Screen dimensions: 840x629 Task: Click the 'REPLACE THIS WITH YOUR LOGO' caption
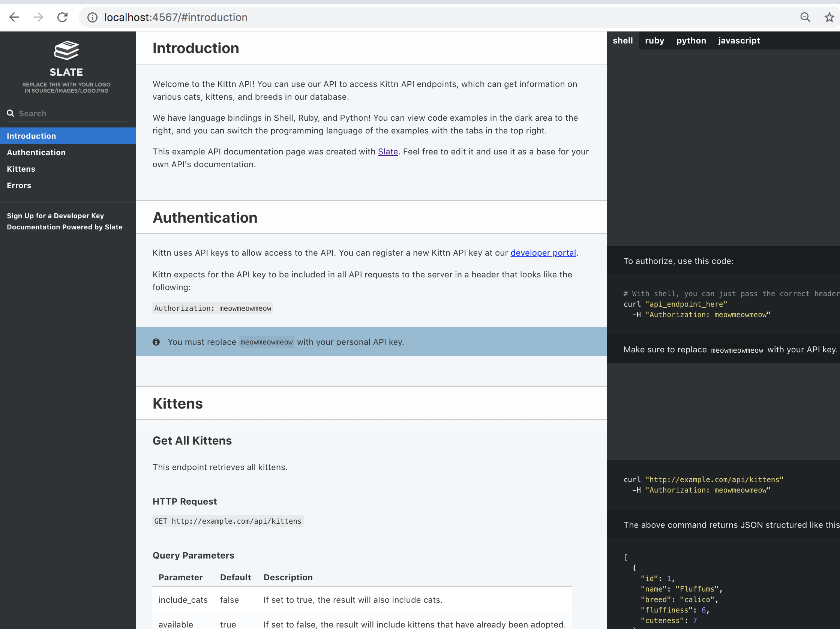point(66,87)
